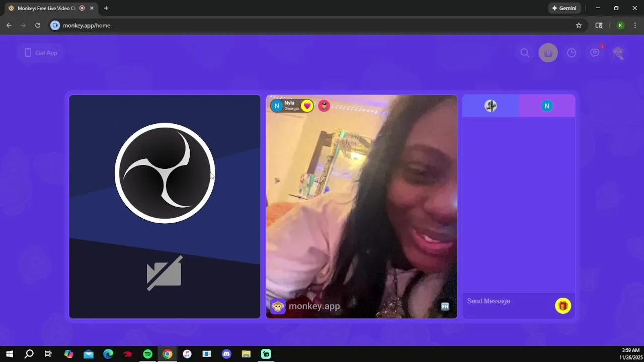644x362 pixels.
Task: Close the Monkey browser tab
Action: click(x=92, y=8)
